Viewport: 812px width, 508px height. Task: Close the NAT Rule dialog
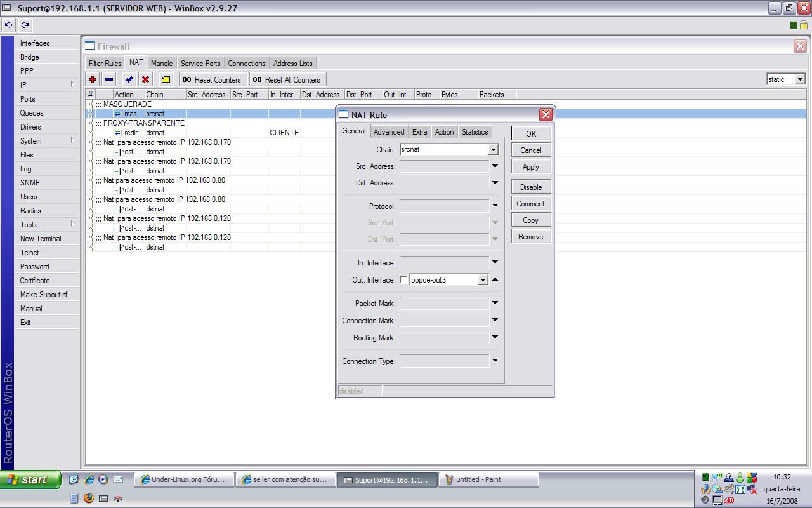546,114
